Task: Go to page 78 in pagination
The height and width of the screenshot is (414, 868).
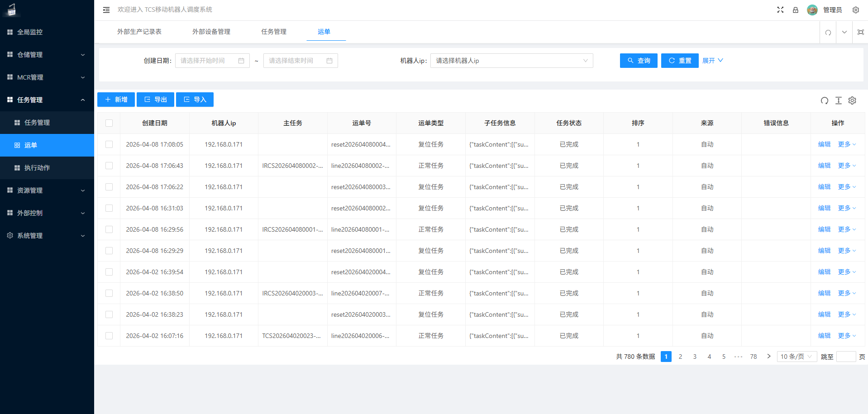Action: coord(754,357)
